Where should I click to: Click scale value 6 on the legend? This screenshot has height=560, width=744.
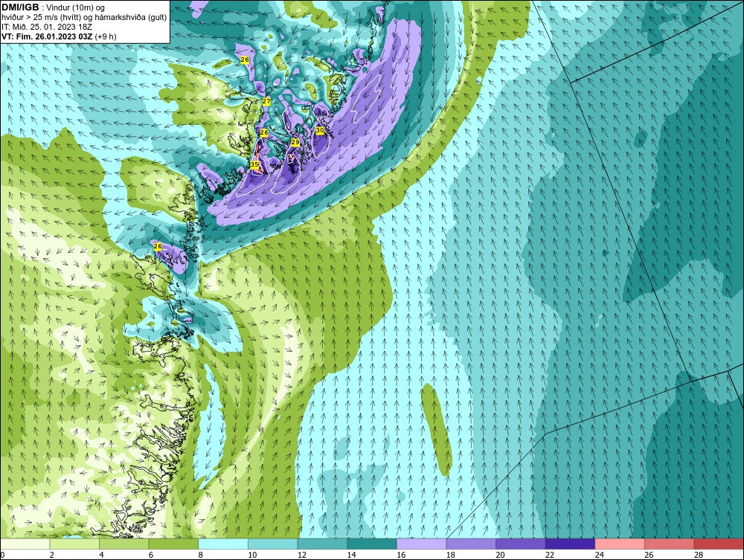pyautogui.click(x=151, y=555)
